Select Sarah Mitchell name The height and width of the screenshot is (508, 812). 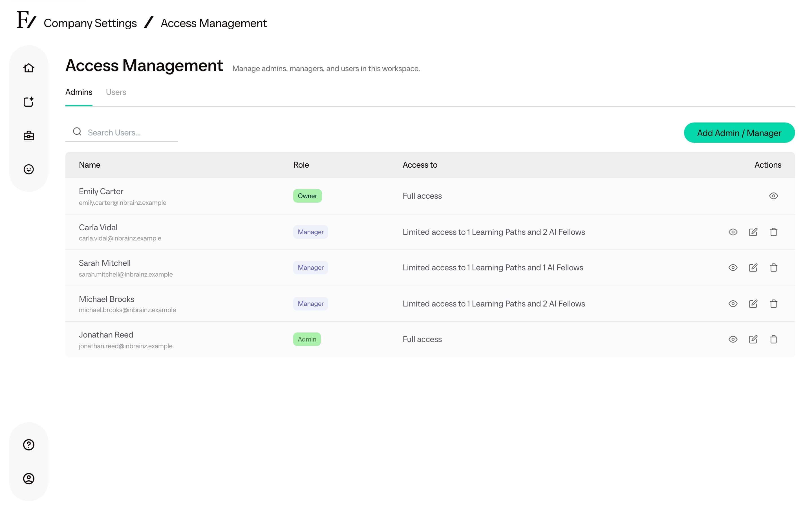[x=105, y=263]
